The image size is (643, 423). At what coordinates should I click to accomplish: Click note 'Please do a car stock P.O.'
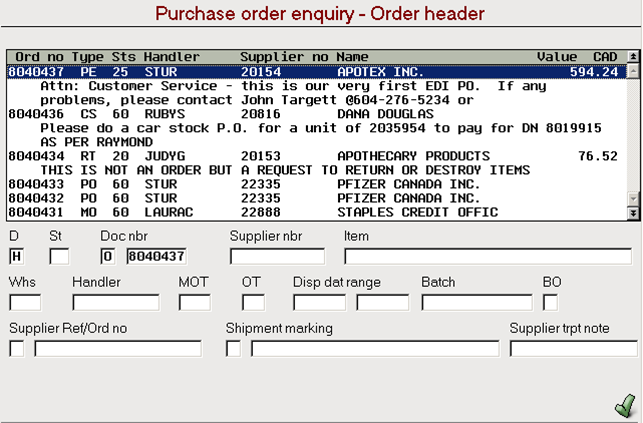pyautogui.click(x=321, y=128)
